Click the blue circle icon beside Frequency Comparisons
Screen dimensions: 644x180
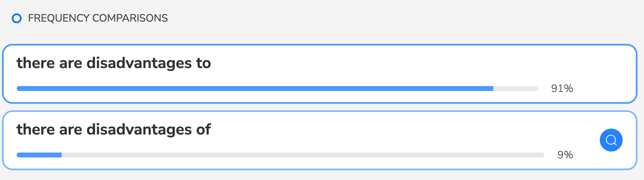pos(17,18)
